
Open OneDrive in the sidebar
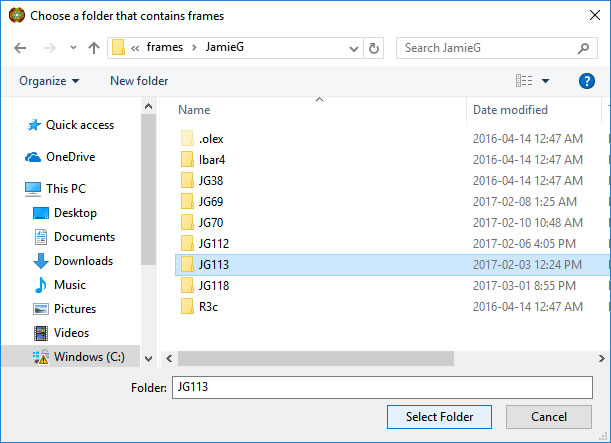pos(70,157)
